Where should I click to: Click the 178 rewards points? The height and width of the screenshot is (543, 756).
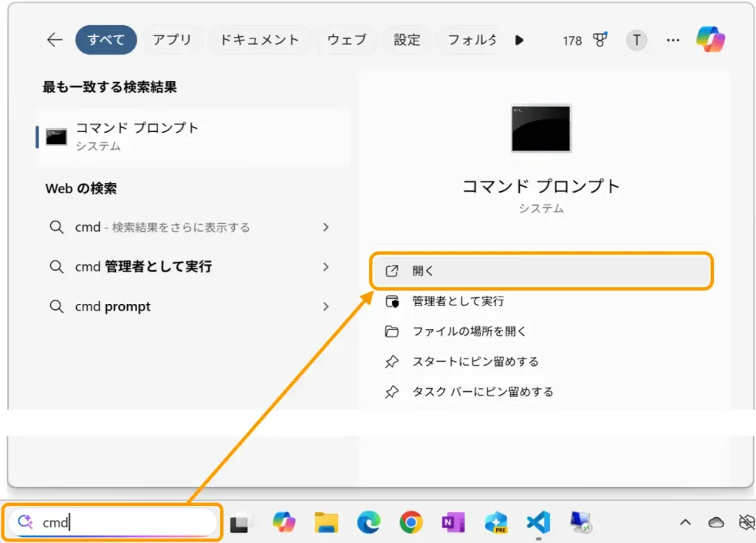572,41
